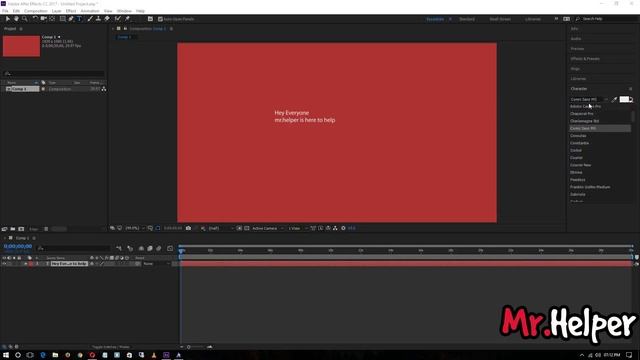The height and width of the screenshot is (360, 640).
Task: Open the Half resolution dropdown
Action: tap(220, 228)
